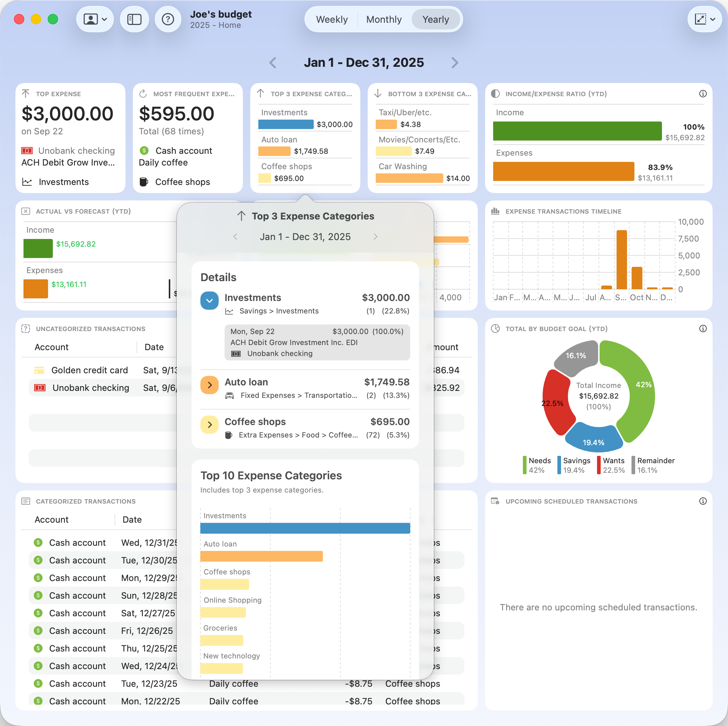Open Help via the question mark icon
The height and width of the screenshot is (726, 728).
168,19
